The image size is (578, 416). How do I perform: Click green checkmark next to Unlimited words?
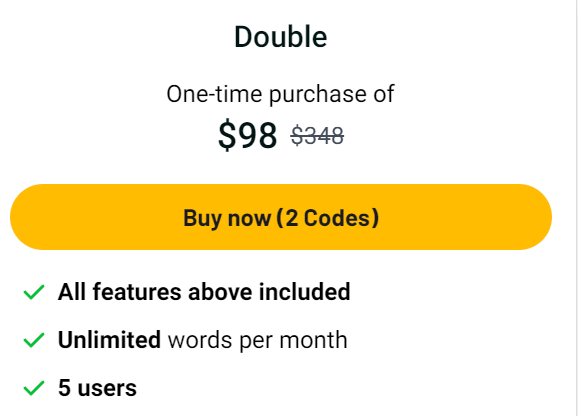34,340
